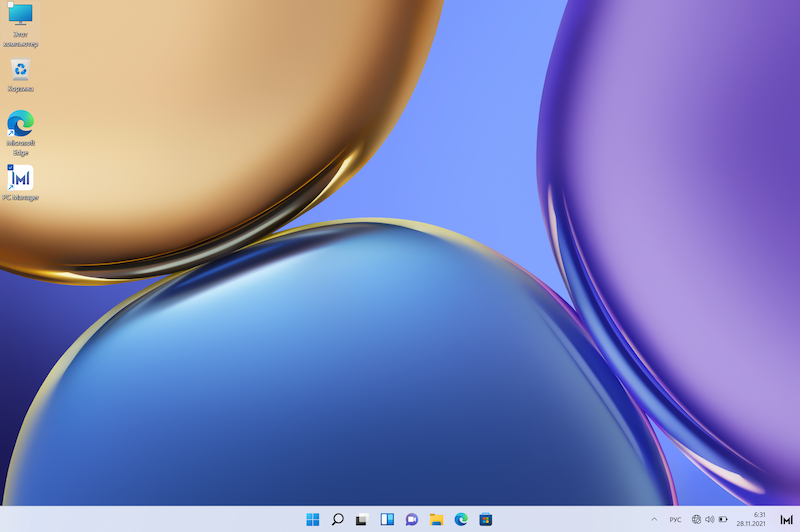Open File Explorer from the taskbar
The width and height of the screenshot is (800, 532).
click(x=436, y=519)
